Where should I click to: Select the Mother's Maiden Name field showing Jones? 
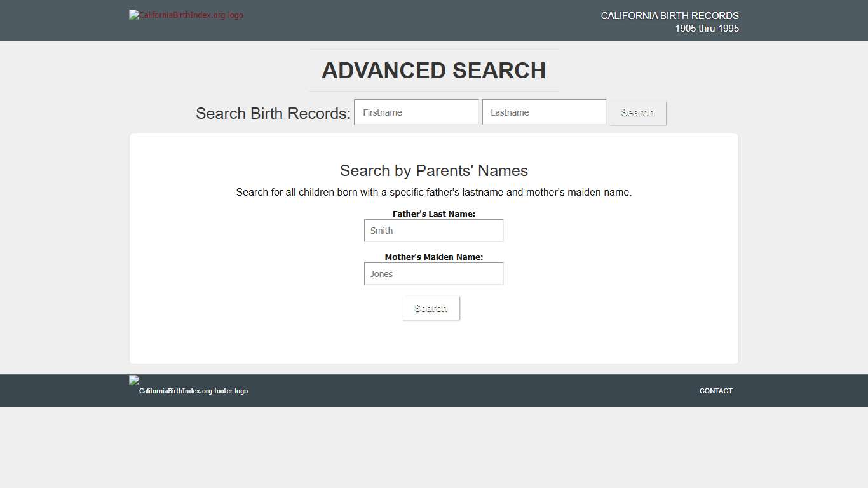[x=433, y=273]
